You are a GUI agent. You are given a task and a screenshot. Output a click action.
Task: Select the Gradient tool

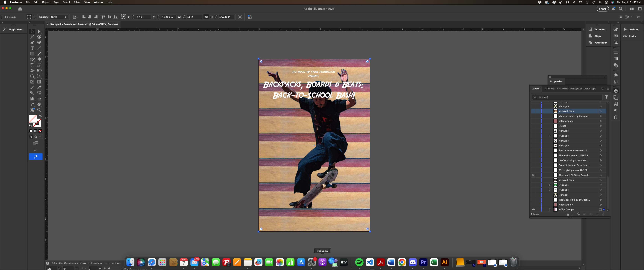[39, 82]
